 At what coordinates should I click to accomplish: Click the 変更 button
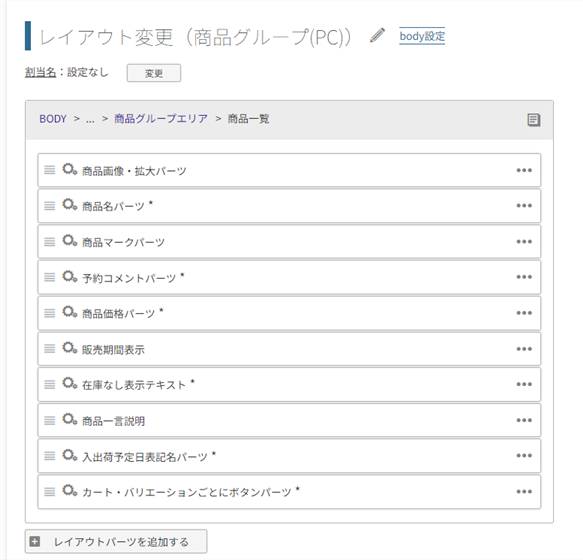click(x=154, y=73)
